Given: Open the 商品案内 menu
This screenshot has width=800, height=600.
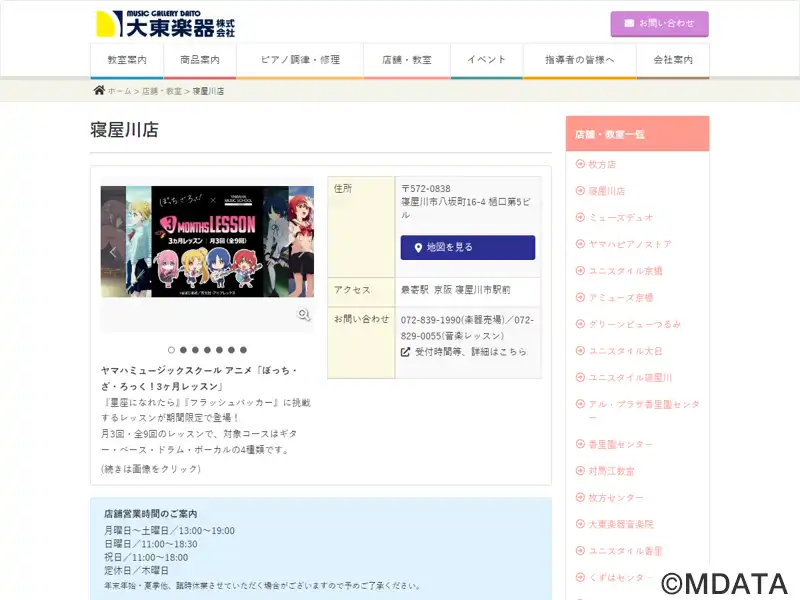Looking at the screenshot, I should coord(200,60).
